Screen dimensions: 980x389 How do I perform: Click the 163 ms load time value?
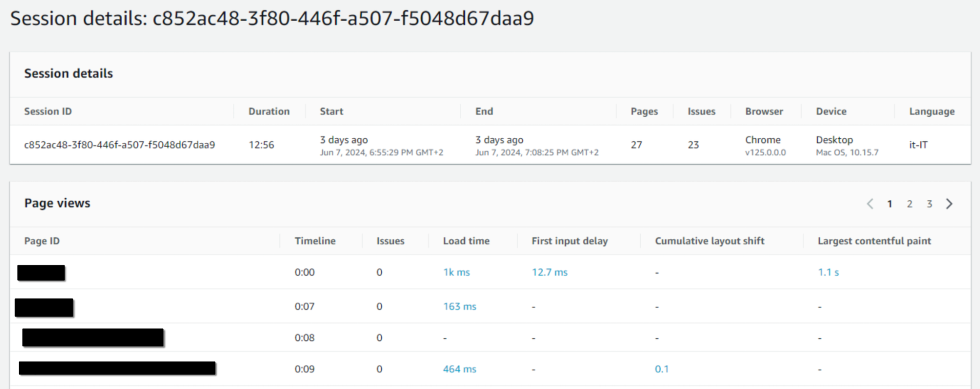coord(459,307)
